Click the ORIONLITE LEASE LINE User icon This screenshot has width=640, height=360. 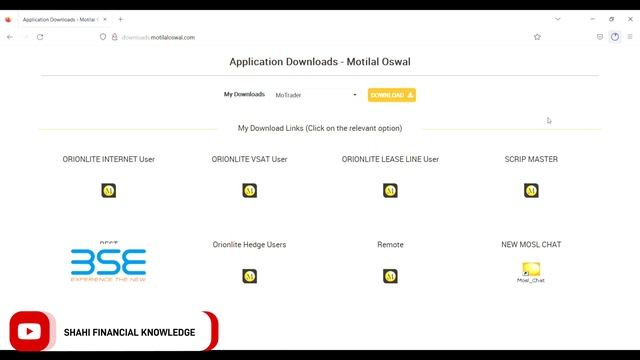pos(390,191)
